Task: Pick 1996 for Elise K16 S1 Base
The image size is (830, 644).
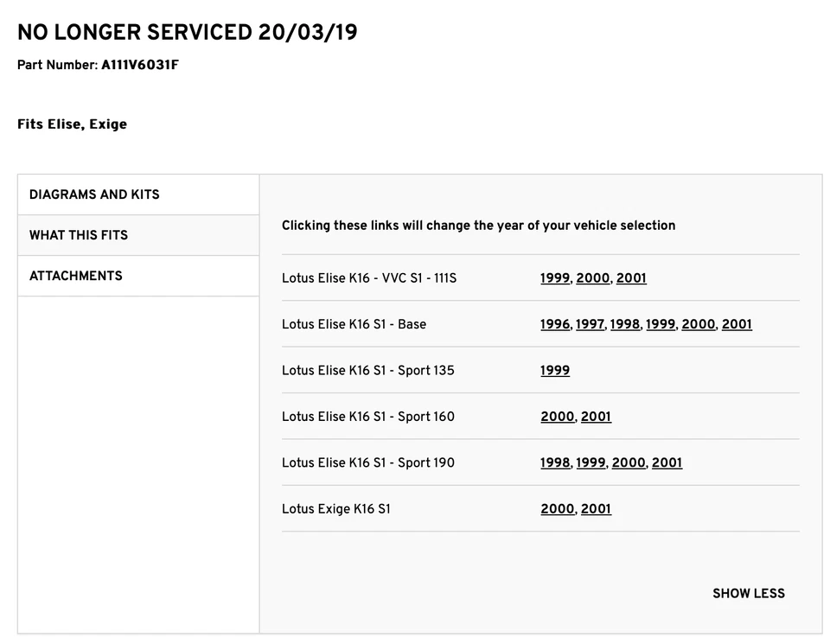Action: (x=555, y=324)
